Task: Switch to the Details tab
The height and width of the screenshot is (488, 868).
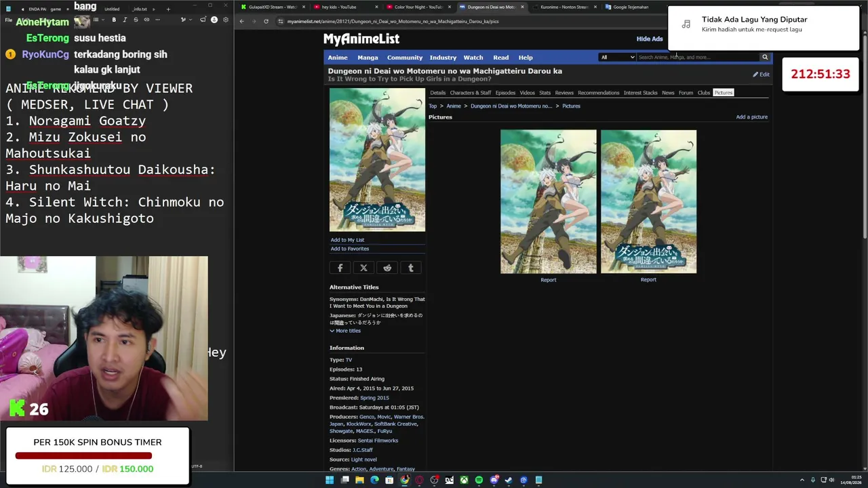Action: [x=438, y=93]
